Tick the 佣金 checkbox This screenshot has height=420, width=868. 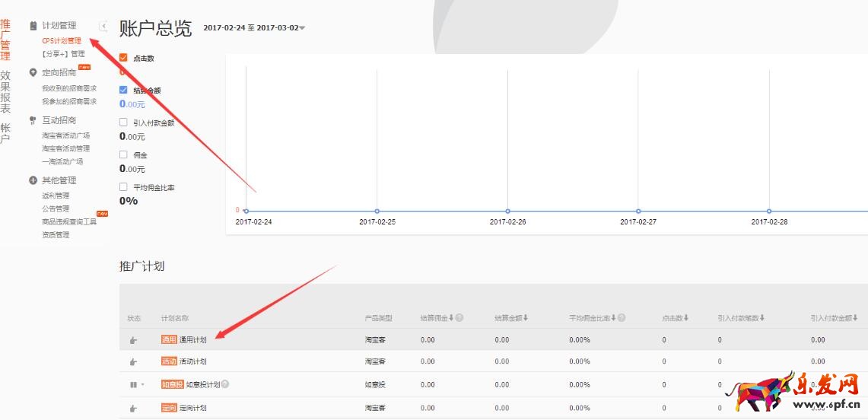[123, 154]
